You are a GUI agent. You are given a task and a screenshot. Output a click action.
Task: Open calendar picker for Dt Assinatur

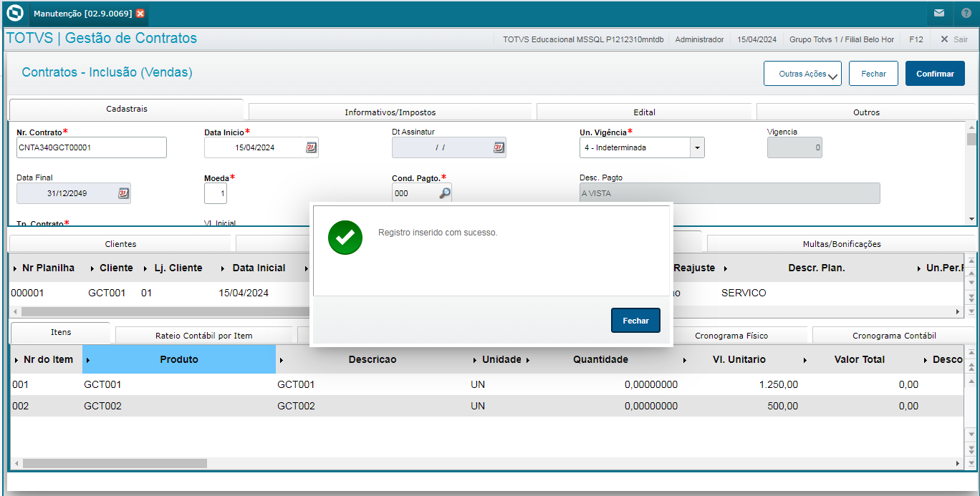click(499, 147)
